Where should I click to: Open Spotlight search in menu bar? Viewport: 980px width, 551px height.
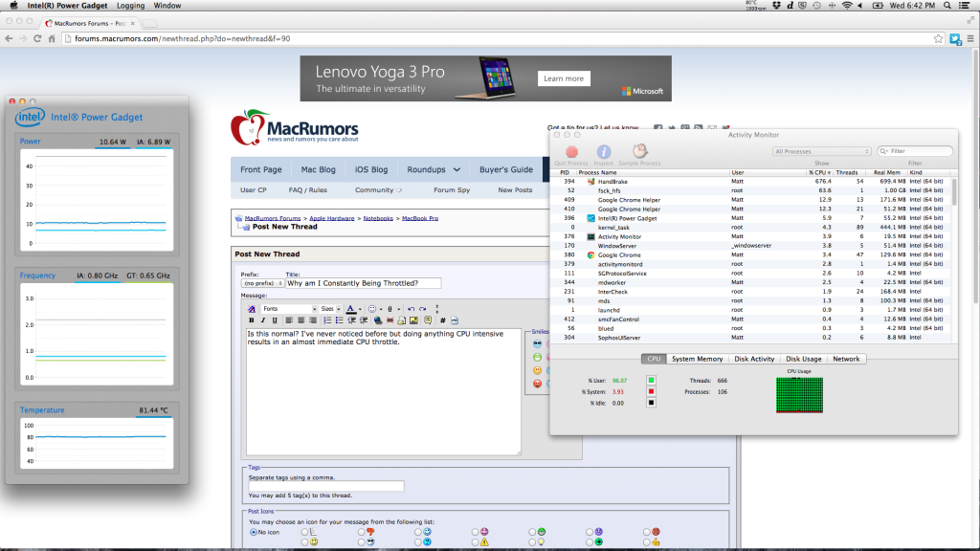(x=947, y=6)
